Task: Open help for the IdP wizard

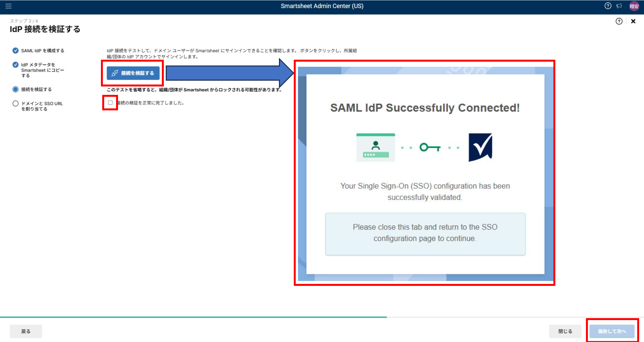Action: tap(619, 21)
